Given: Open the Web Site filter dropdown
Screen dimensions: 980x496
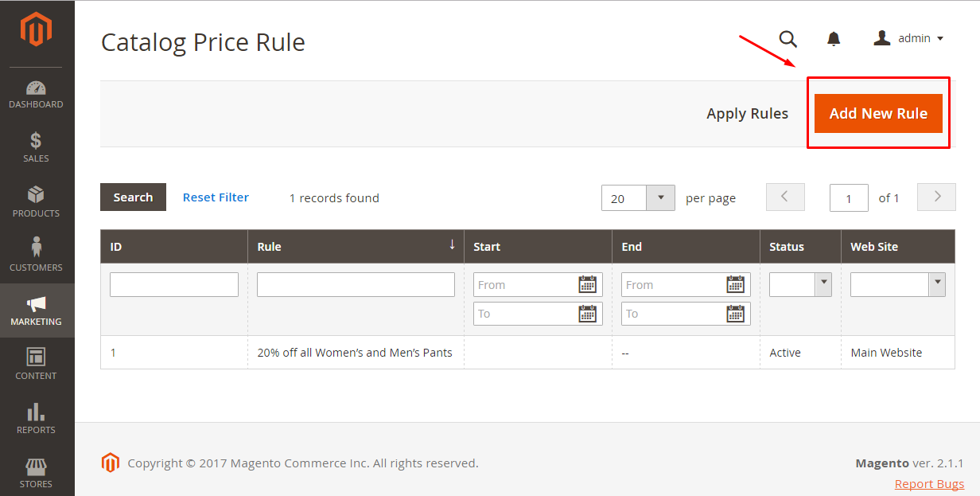Looking at the screenshot, I should (x=898, y=284).
